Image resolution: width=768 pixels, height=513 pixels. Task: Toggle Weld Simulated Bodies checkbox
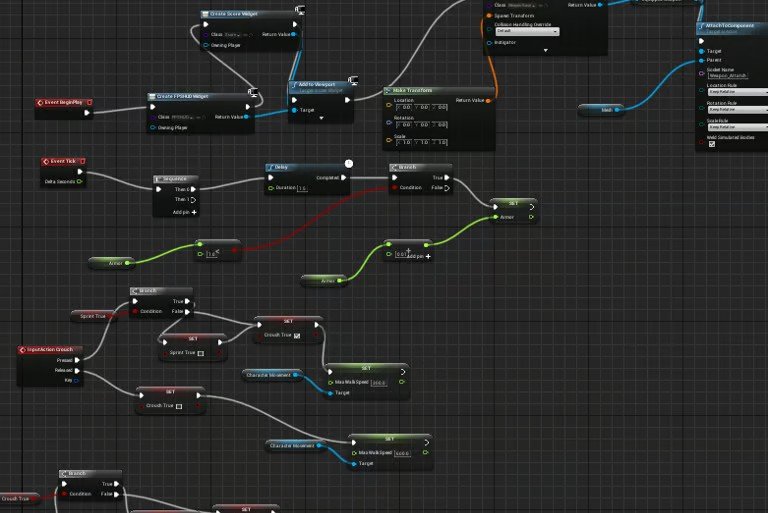point(712,144)
